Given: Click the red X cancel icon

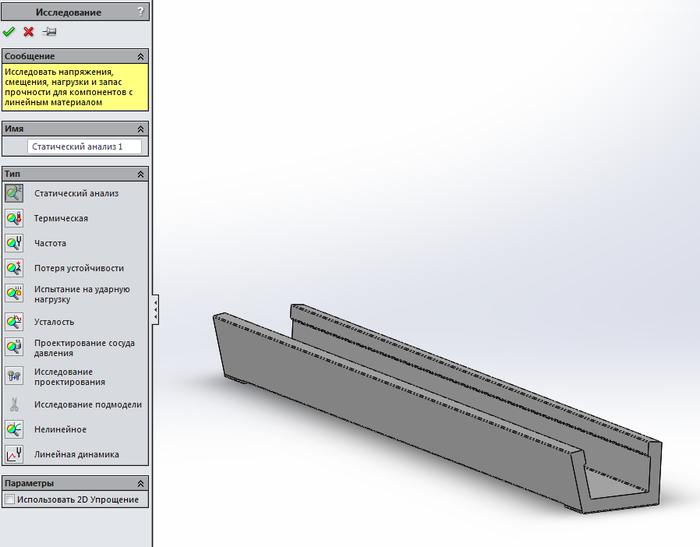Looking at the screenshot, I should 28,32.
